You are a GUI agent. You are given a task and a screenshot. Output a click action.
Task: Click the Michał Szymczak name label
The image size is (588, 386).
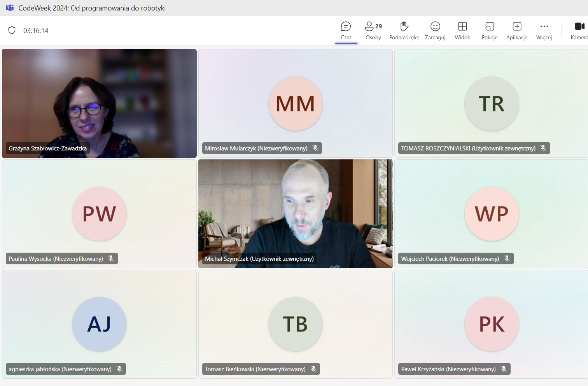[x=259, y=259]
